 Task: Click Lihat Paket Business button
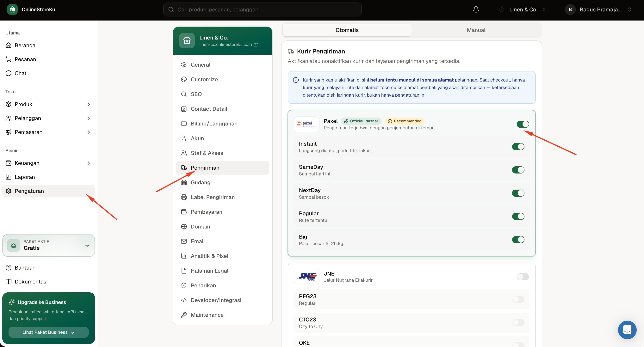pos(48,332)
